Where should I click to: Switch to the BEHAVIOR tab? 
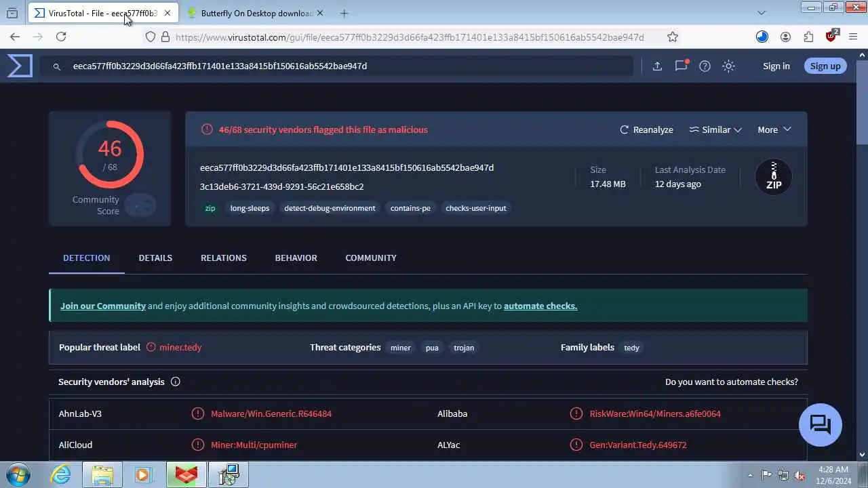[x=296, y=258]
